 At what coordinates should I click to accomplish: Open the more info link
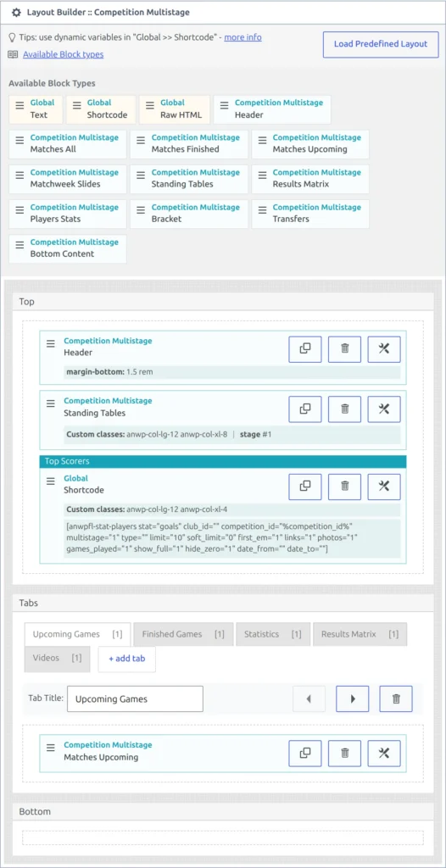[243, 37]
